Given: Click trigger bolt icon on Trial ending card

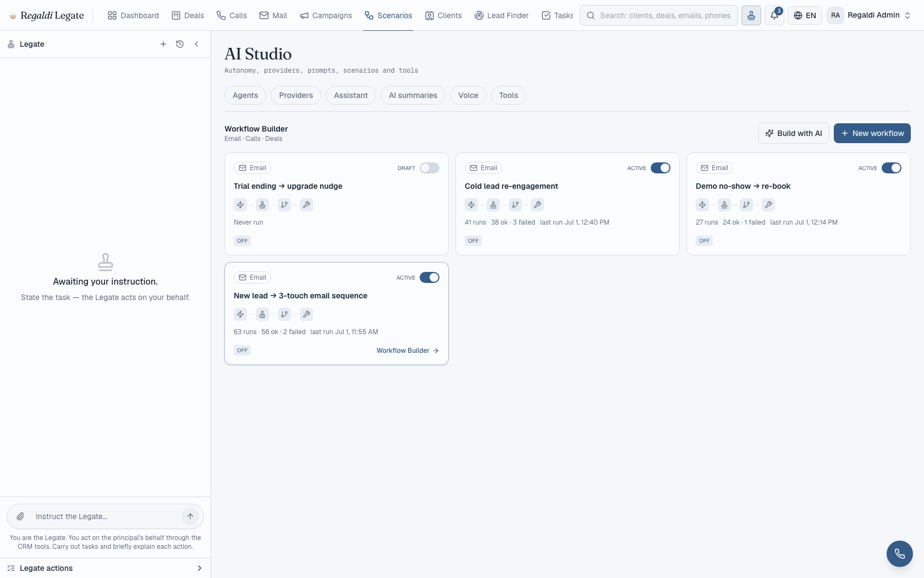Looking at the screenshot, I should 240,205.
